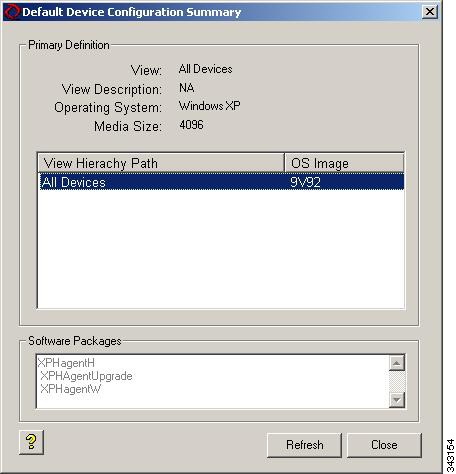This screenshot has width=456, height=474.
Task: Select XPHAgentUpgrade in Software Packages
Action: pos(86,376)
